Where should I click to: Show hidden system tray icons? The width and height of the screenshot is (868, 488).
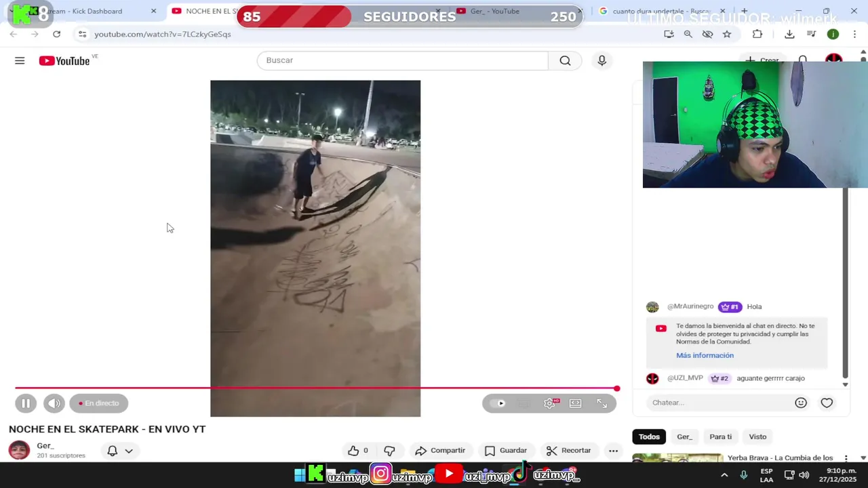(724, 475)
